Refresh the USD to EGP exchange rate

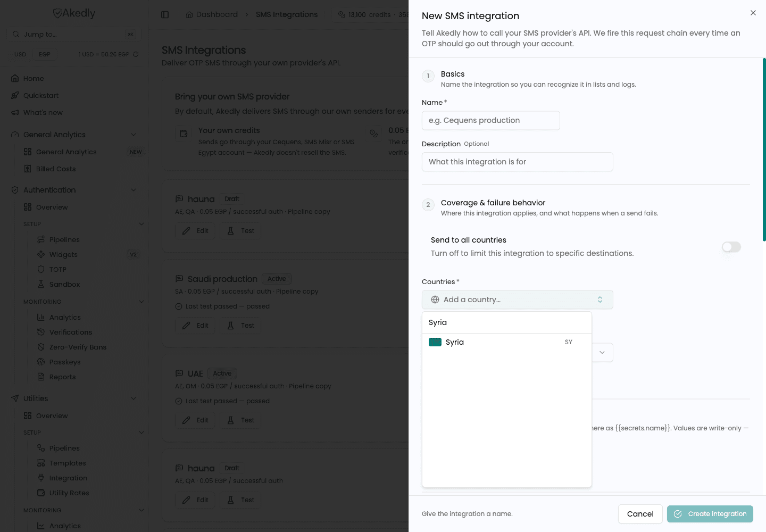pos(136,54)
